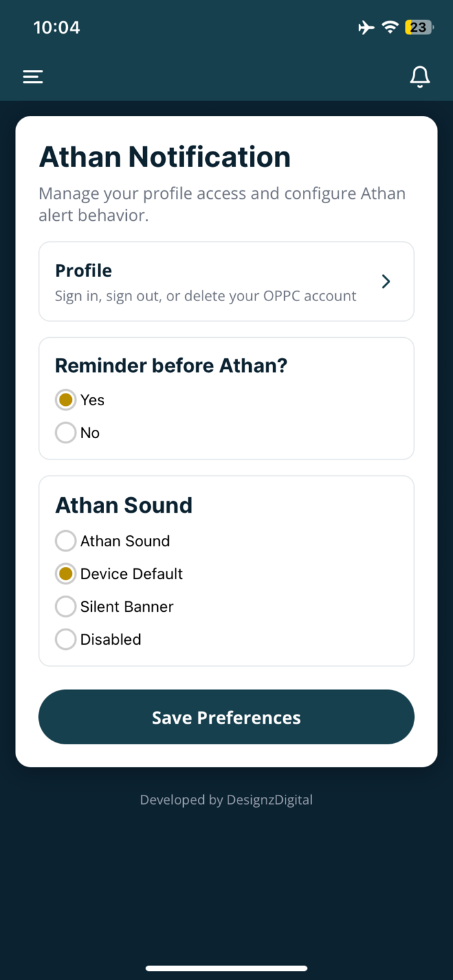This screenshot has height=980, width=453.
Task: Tap the 10:04 clock in status bar
Action: (x=56, y=27)
